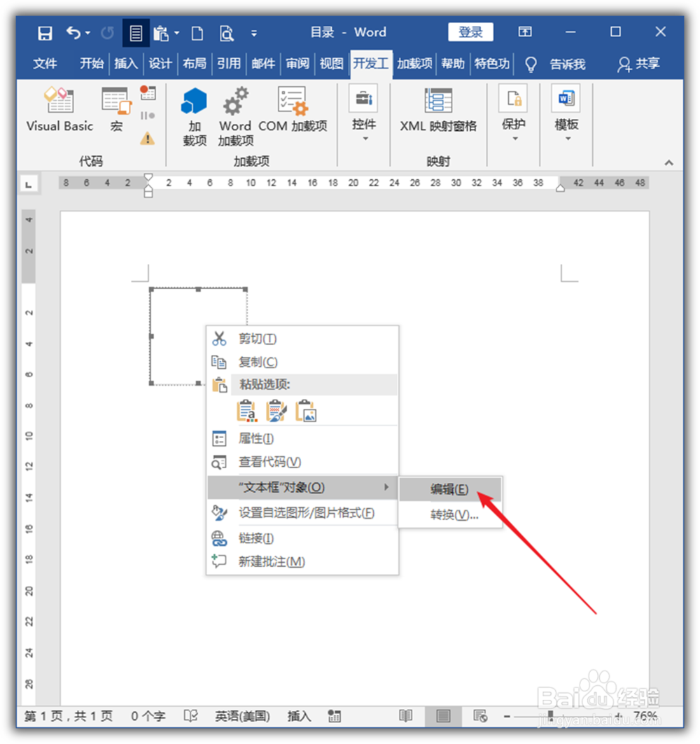
Task: Open print preview magnifier icon
Action: point(226,33)
